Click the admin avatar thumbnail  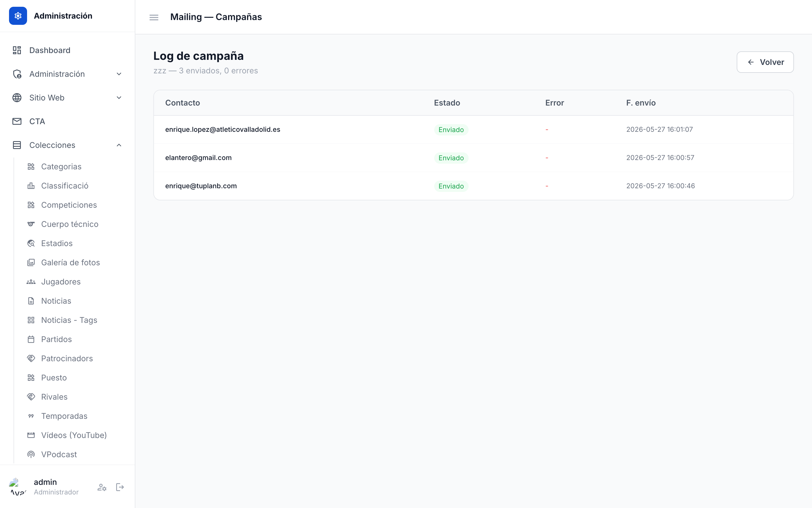coord(18,487)
